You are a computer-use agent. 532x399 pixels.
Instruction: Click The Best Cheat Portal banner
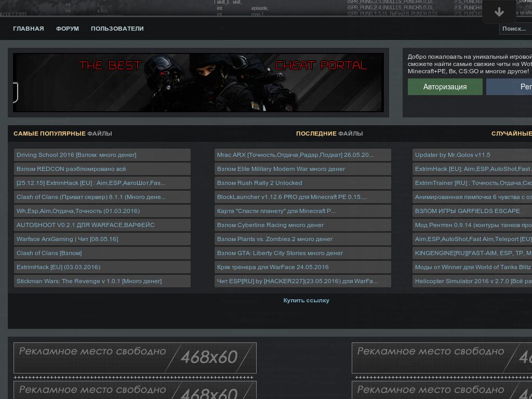pos(198,83)
